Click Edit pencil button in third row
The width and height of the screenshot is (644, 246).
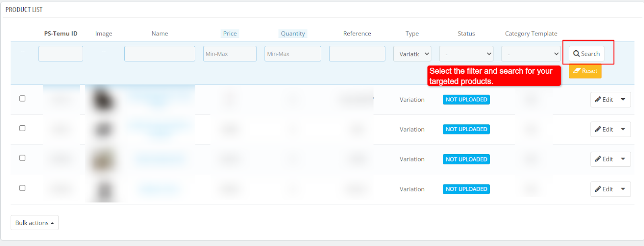click(604, 159)
